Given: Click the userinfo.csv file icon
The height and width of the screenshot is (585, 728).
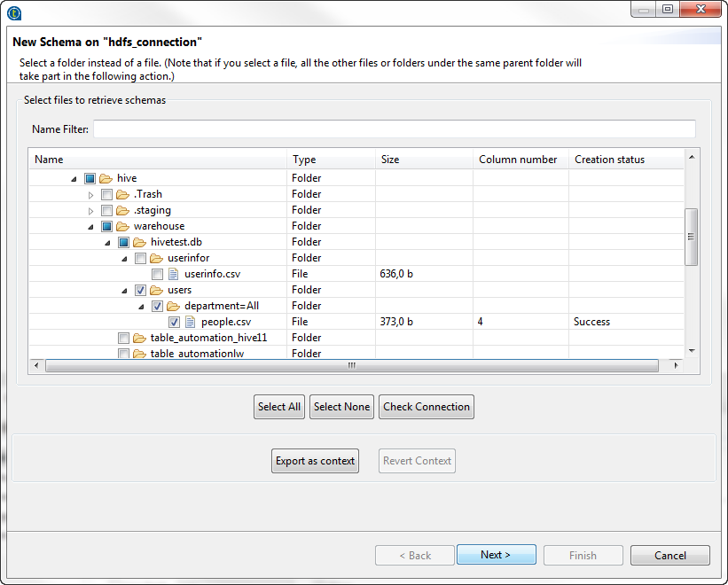Looking at the screenshot, I should [x=173, y=274].
